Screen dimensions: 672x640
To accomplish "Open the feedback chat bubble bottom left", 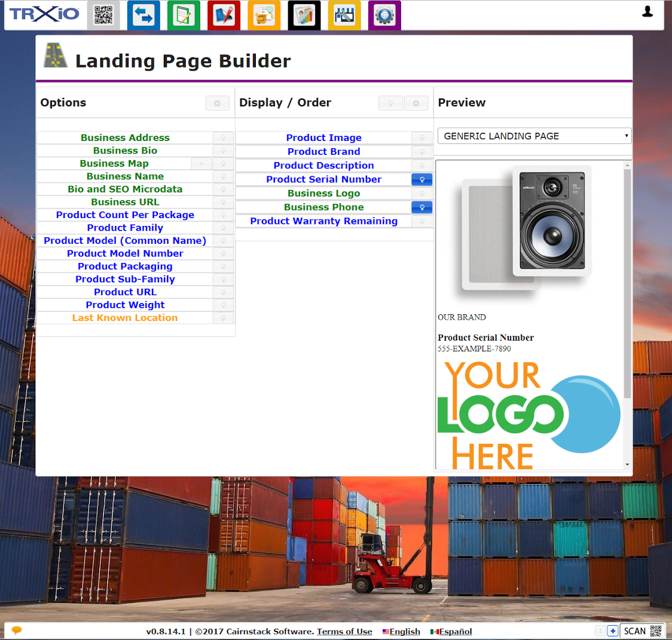I will pos(16,630).
